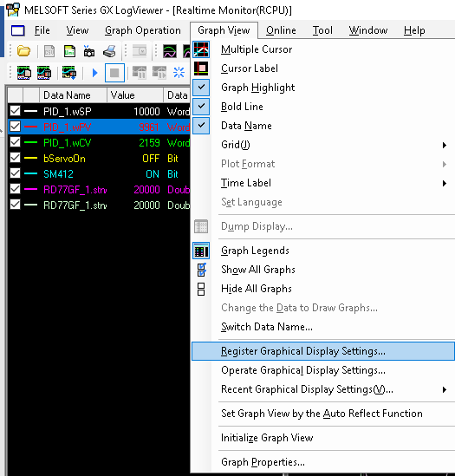
Task: Click the Value column header
Action: tap(135, 95)
